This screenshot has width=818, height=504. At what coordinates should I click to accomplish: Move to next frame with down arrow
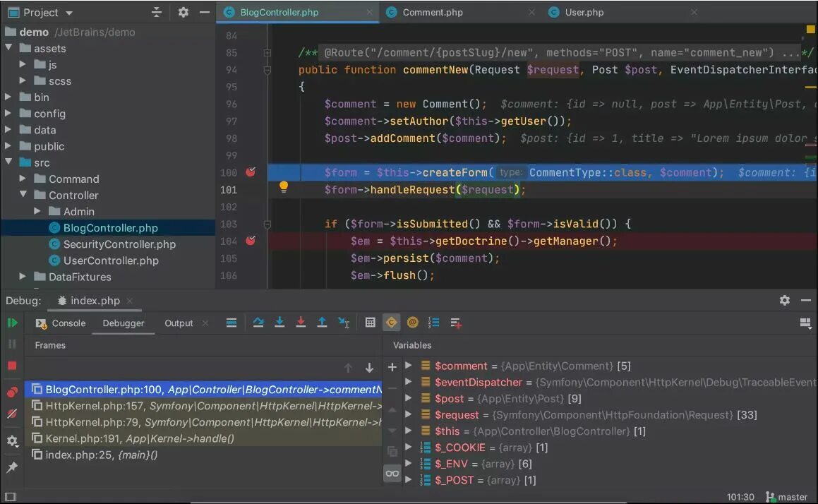(369, 368)
